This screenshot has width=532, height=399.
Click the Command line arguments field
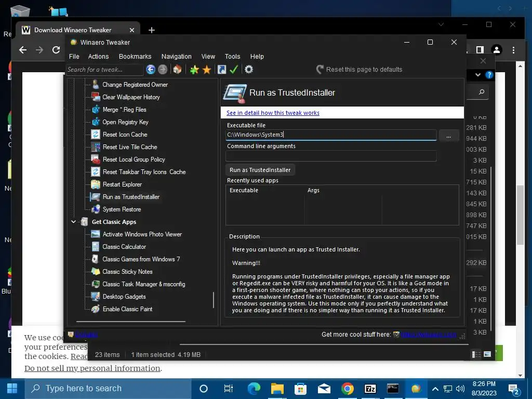[x=331, y=156]
